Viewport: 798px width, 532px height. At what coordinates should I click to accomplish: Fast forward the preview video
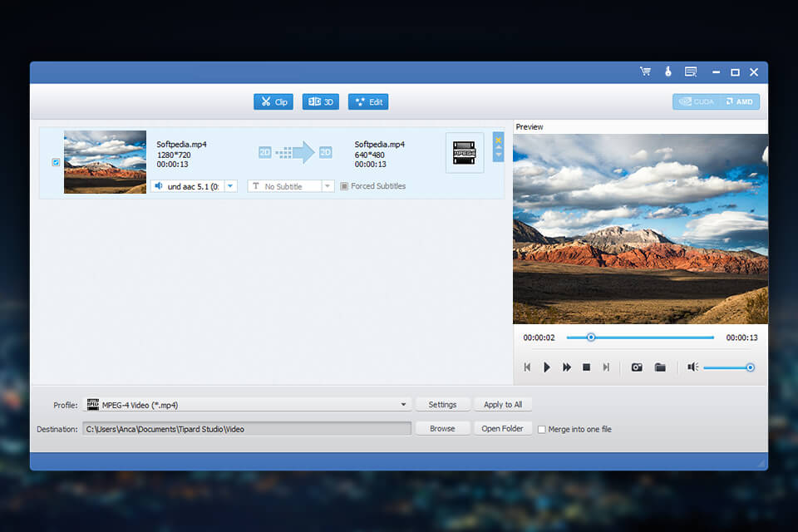click(567, 367)
